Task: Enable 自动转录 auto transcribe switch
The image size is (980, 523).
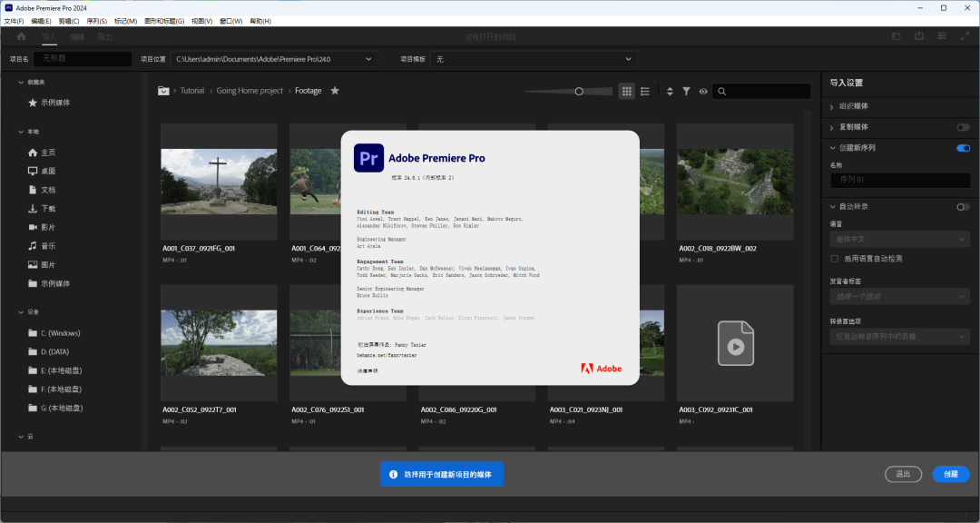Action: click(x=963, y=207)
